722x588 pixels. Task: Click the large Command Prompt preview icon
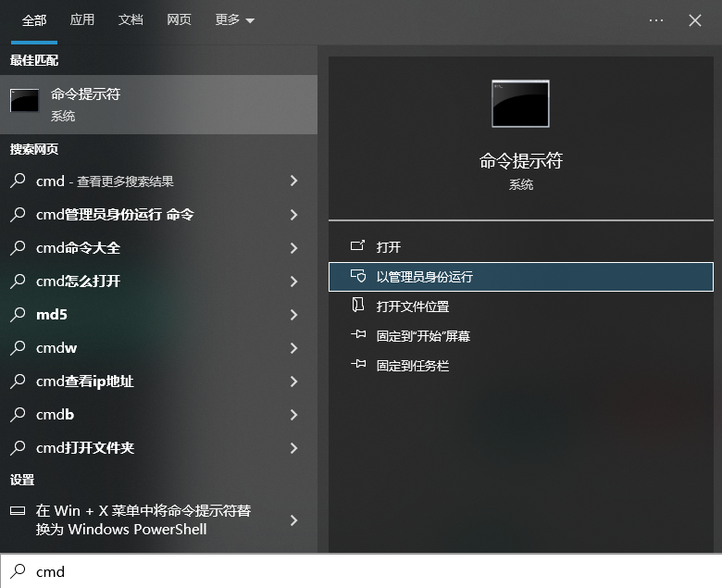click(520, 104)
